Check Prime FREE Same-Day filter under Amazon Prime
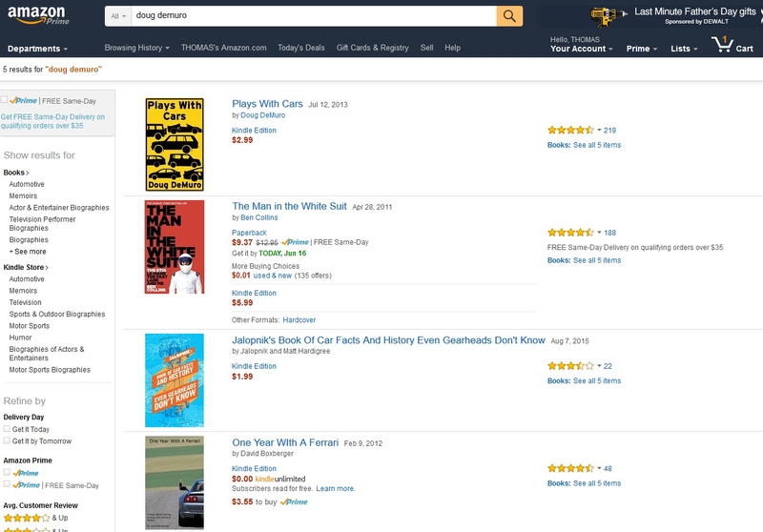 click(x=7, y=484)
